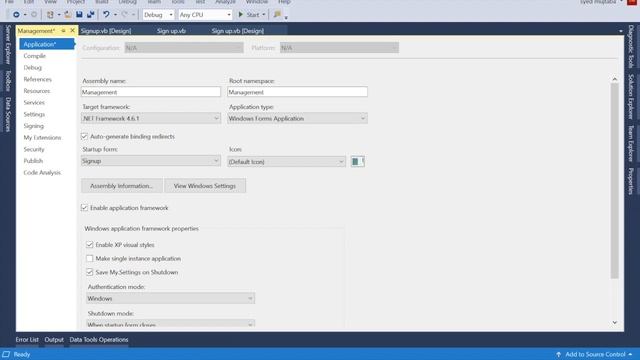Open the Application type dropdown

pos(297,118)
